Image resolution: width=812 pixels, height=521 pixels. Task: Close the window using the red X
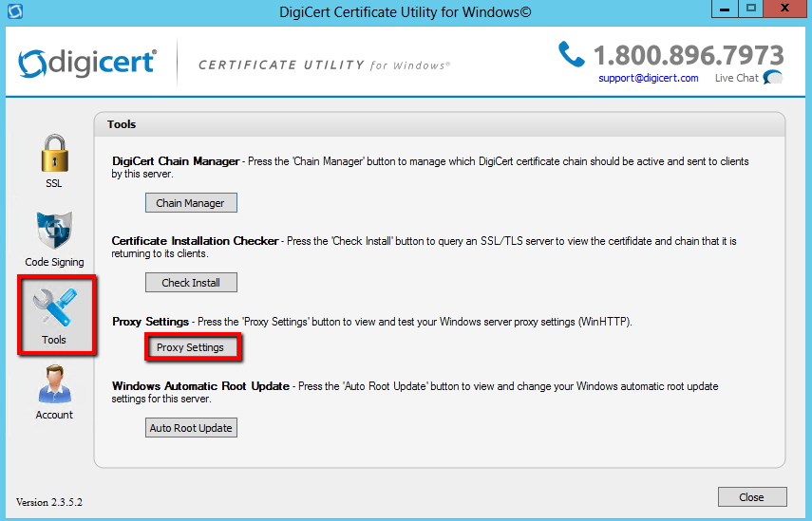point(787,9)
